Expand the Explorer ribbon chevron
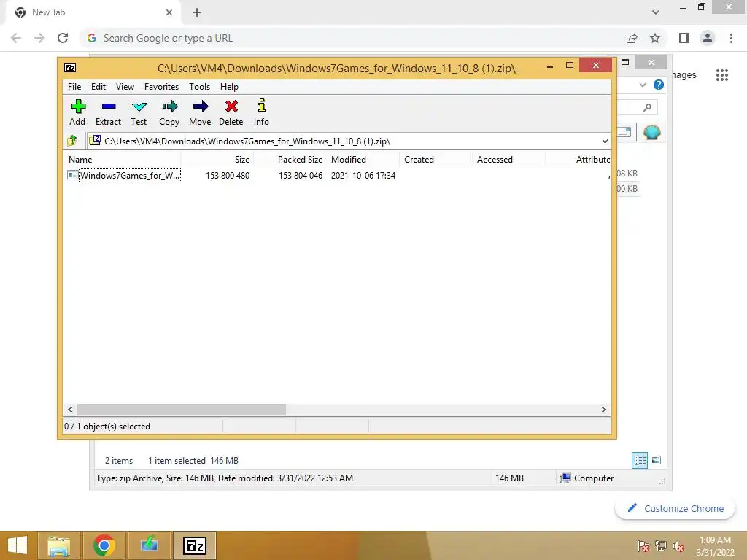Screen dimensions: 747x560 click(642, 85)
